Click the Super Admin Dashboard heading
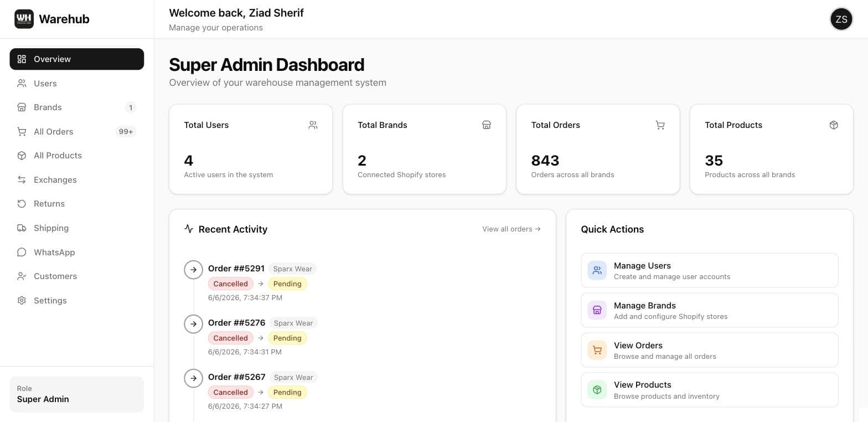Viewport: 868px width, 422px height. pyautogui.click(x=267, y=65)
